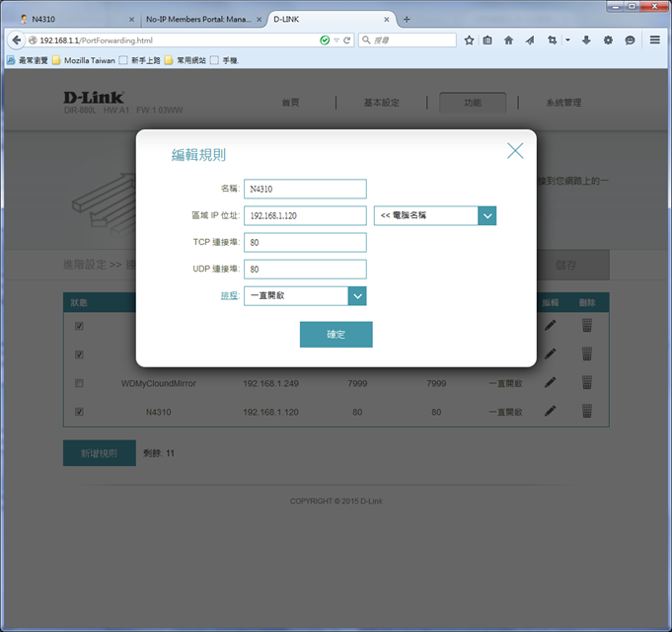Close the No-IP Members Portal tab

coord(259,20)
